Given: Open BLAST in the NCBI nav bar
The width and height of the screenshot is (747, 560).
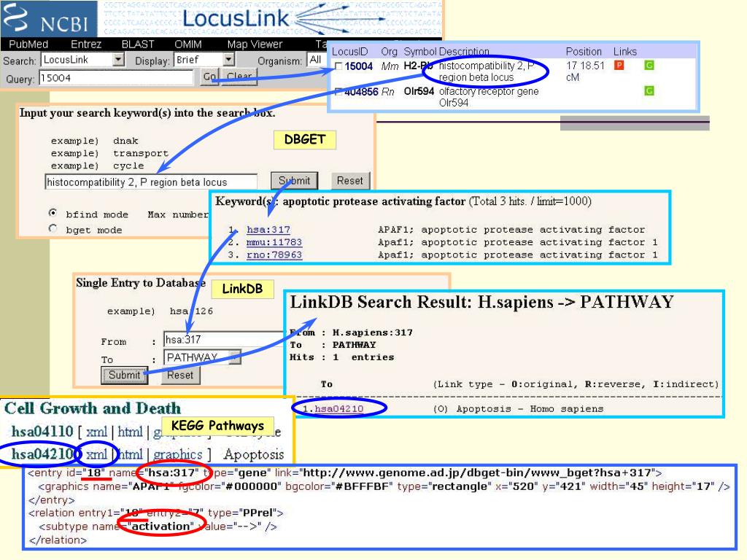Looking at the screenshot, I should pyautogui.click(x=138, y=44).
